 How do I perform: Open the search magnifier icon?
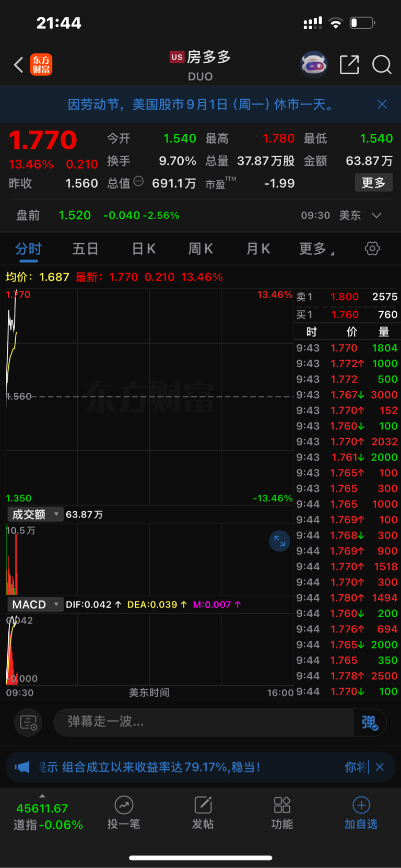[x=382, y=65]
